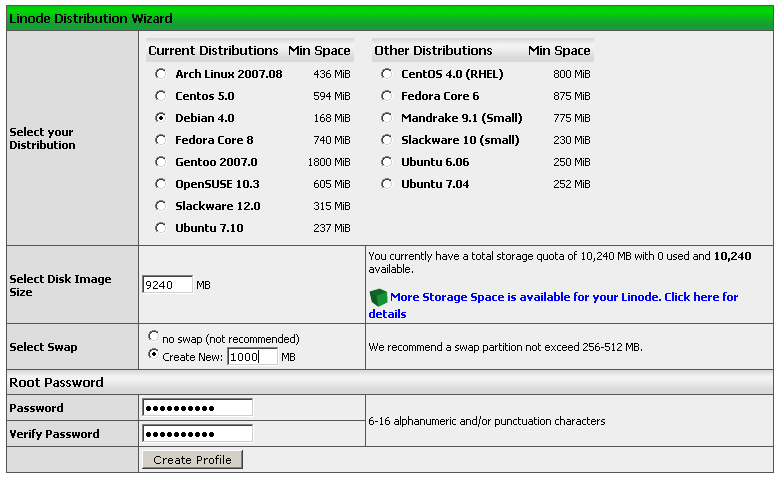This screenshot has height=479, width=780.
Task: Click the Select your Distribution label
Action: pos(42,138)
